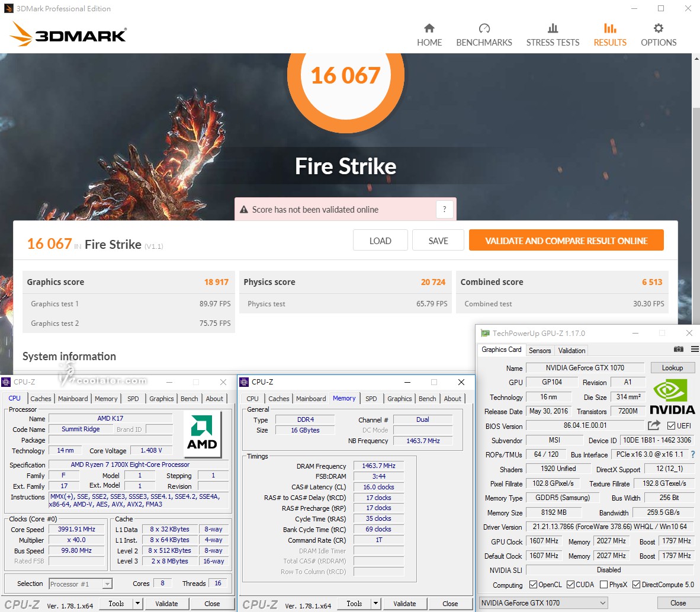
Task: Click the GPU-Z title bar icon
Action: click(x=485, y=333)
